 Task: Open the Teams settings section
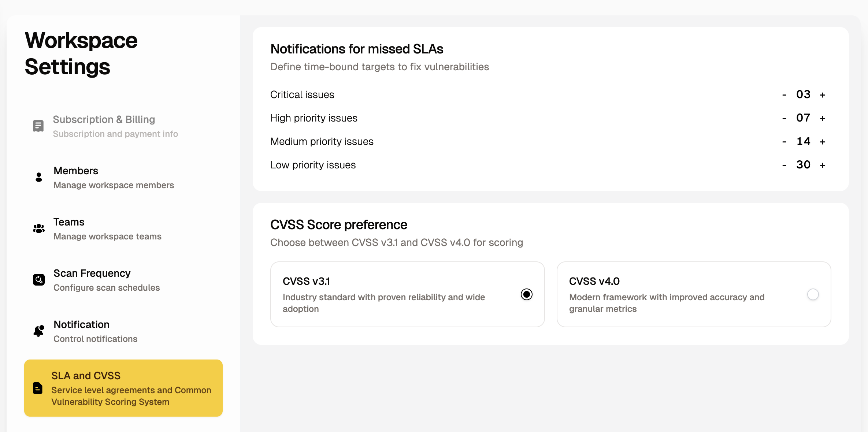[x=69, y=222]
